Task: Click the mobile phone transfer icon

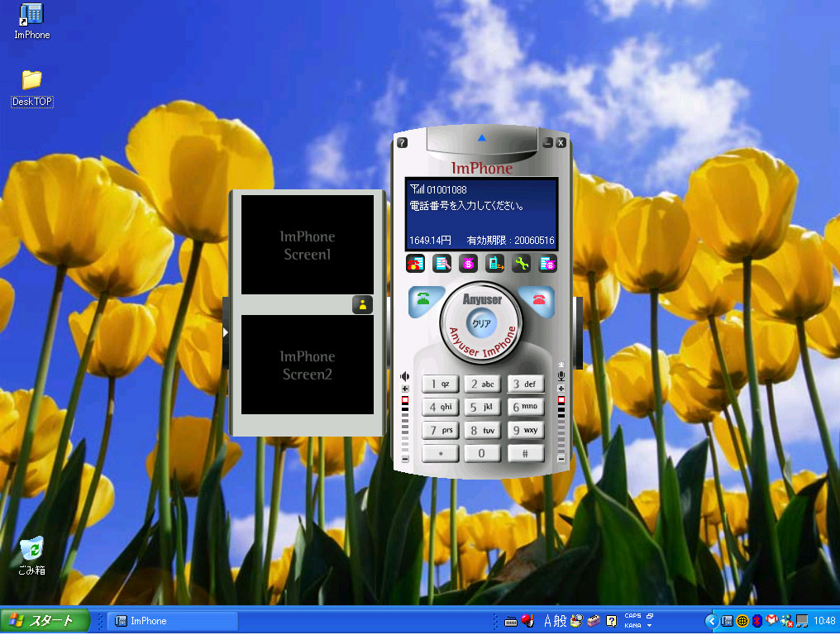Action: (x=494, y=264)
